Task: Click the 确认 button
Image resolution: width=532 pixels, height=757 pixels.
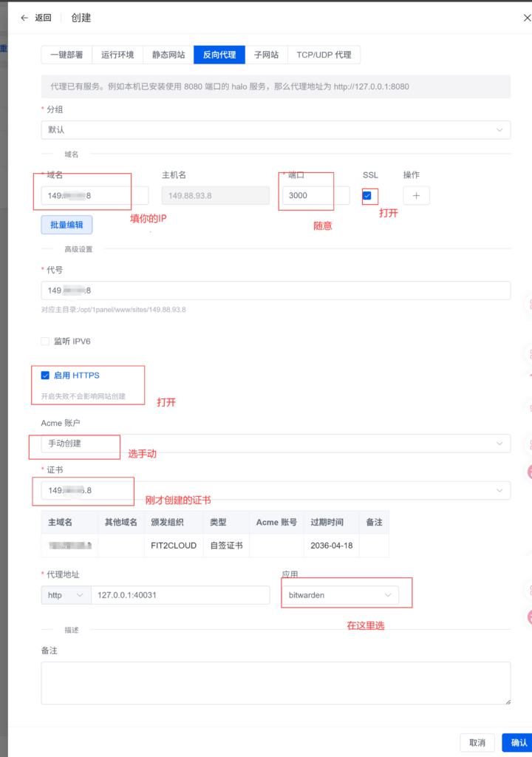Action: 518,742
